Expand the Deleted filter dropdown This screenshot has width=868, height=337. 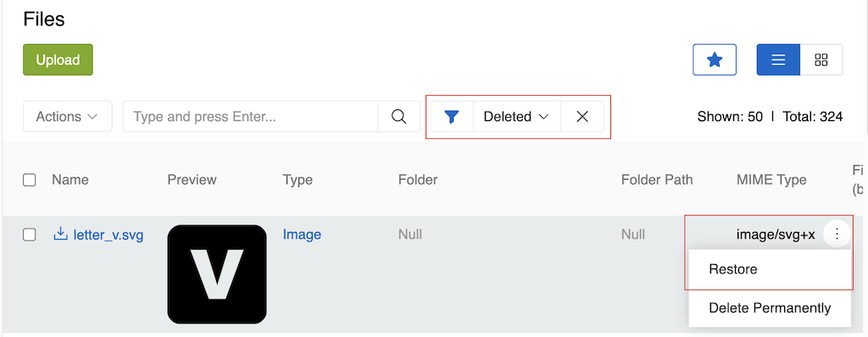[x=516, y=117]
